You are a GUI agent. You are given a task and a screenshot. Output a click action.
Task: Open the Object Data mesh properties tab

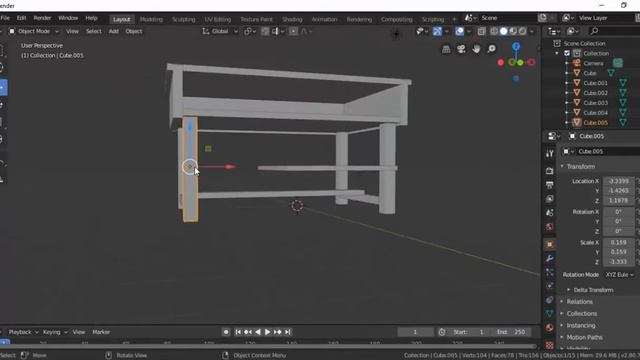point(550,313)
